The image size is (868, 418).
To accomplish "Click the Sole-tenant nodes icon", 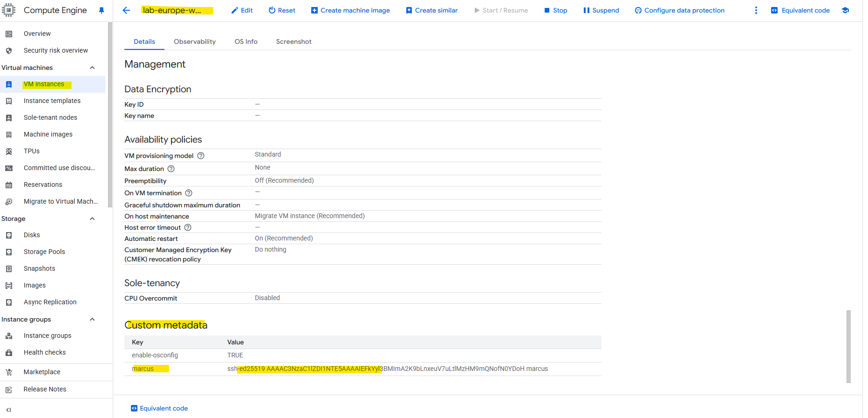I will [x=9, y=118].
